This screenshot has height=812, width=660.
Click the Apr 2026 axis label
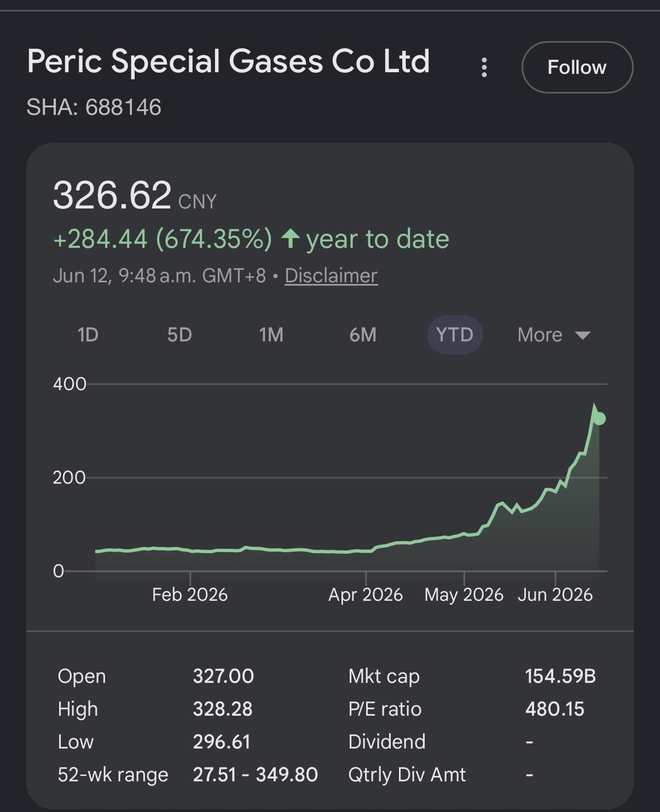pos(366,595)
